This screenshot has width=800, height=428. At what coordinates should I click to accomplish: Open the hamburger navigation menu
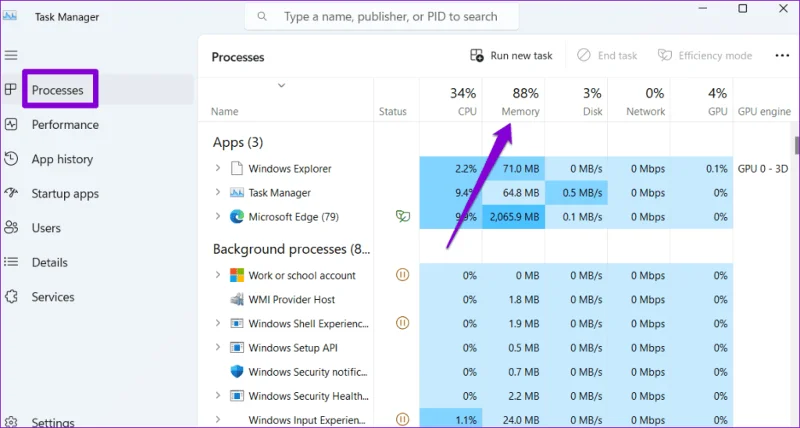(11, 55)
